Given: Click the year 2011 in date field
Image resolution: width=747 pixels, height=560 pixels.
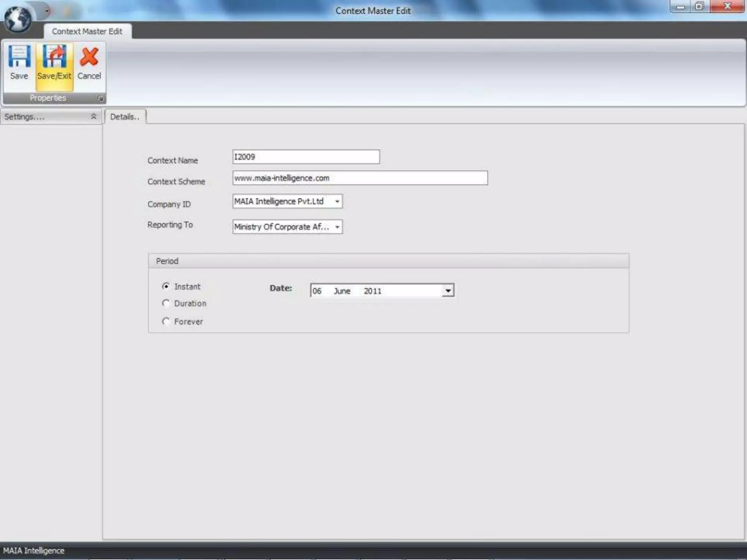Looking at the screenshot, I should click(x=372, y=291).
